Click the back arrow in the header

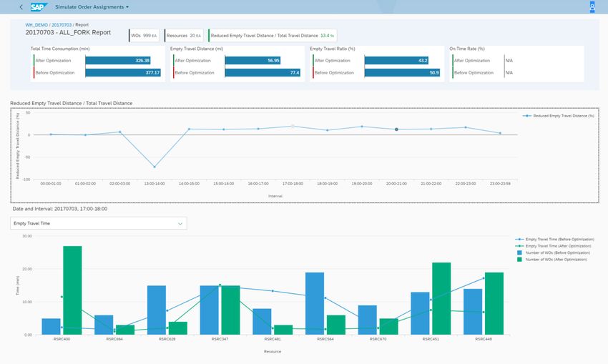coord(21,7)
